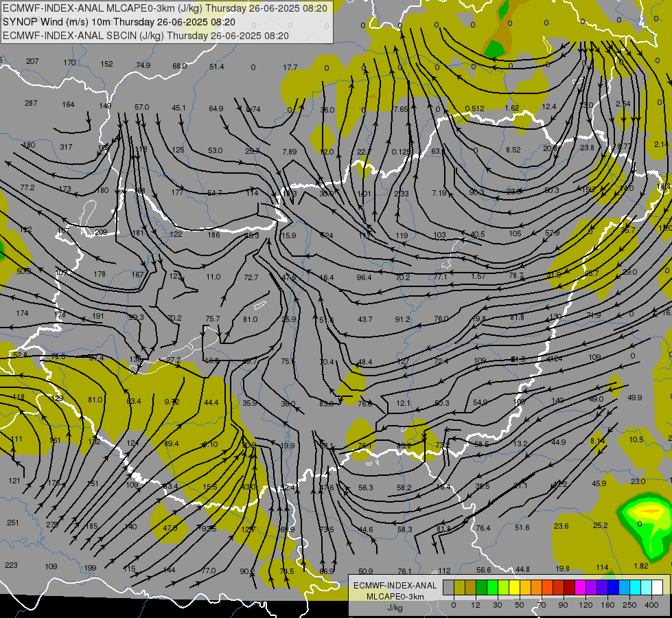The height and width of the screenshot is (618, 672).
Task: Click the map value "1.57"
Action: pyautogui.click(x=478, y=276)
